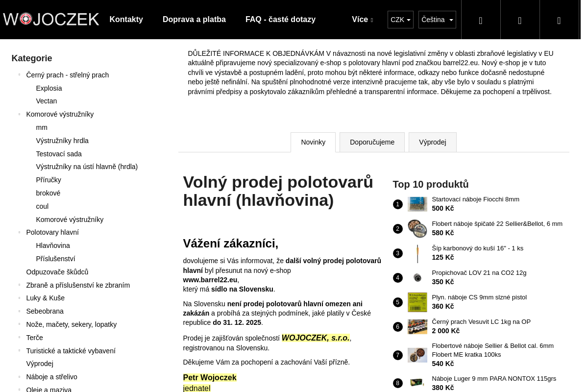Click the WOJOCZEK, s.r.o. highlighted text

point(316,338)
